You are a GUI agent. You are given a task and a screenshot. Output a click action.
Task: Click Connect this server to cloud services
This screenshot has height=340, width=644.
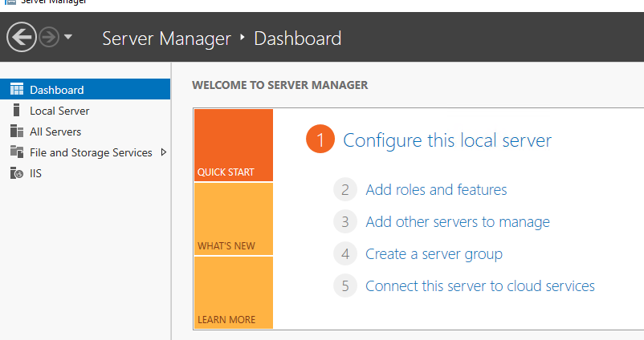click(x=479, y=286)
